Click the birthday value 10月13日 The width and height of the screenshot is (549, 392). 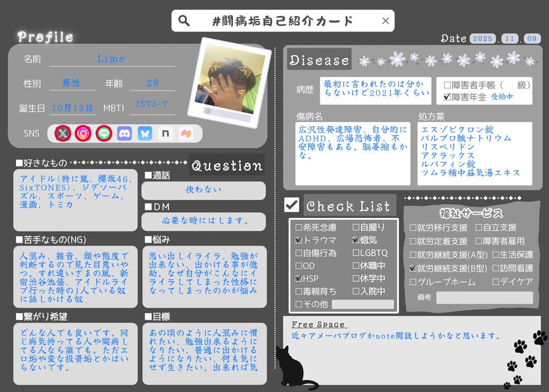(x=72, y=108)
